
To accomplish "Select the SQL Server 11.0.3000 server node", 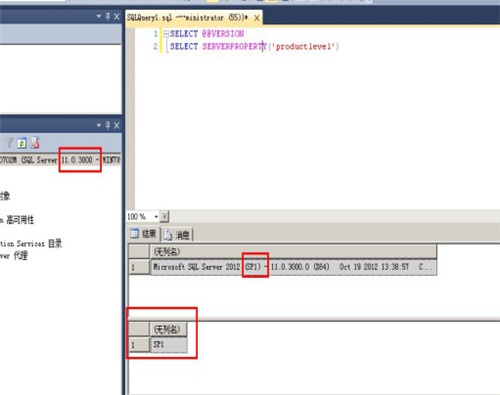I will (x=60, y=160).
